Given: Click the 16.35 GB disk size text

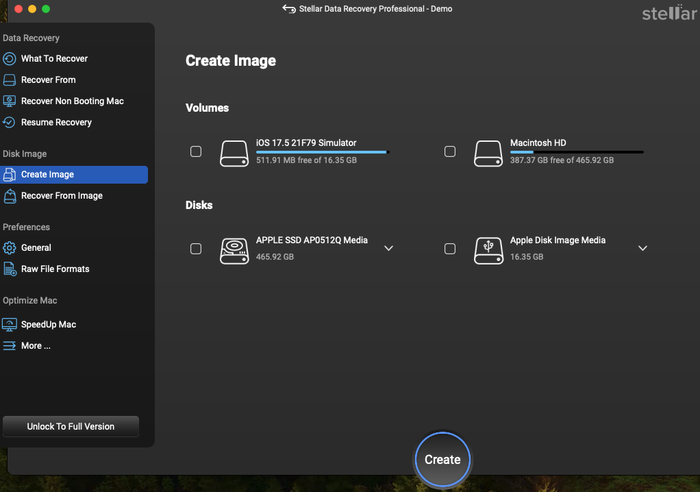Looking at the screenshot, I should pos(526,257).
